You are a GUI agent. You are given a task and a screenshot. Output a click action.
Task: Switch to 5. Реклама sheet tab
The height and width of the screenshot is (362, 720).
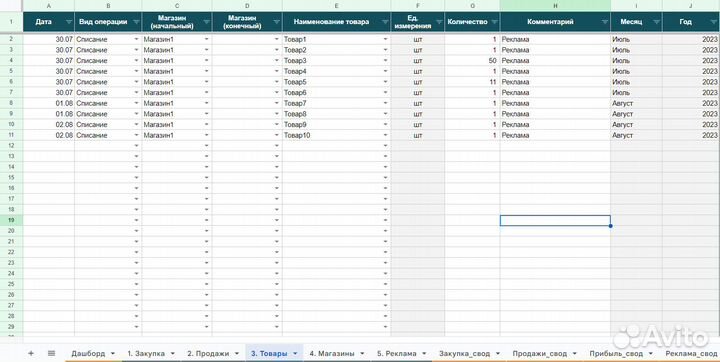tap(397, 353)
